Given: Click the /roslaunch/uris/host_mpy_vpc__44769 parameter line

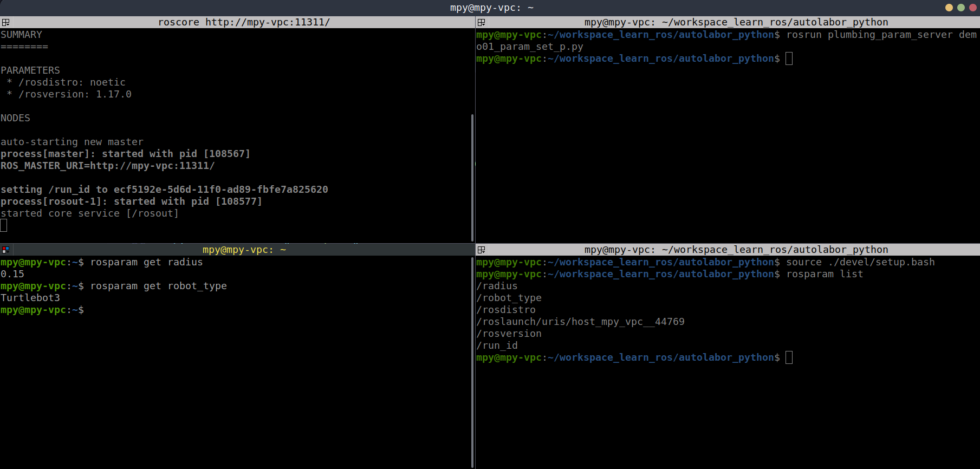Looking at the screenshot, I should tap(580, 322).
